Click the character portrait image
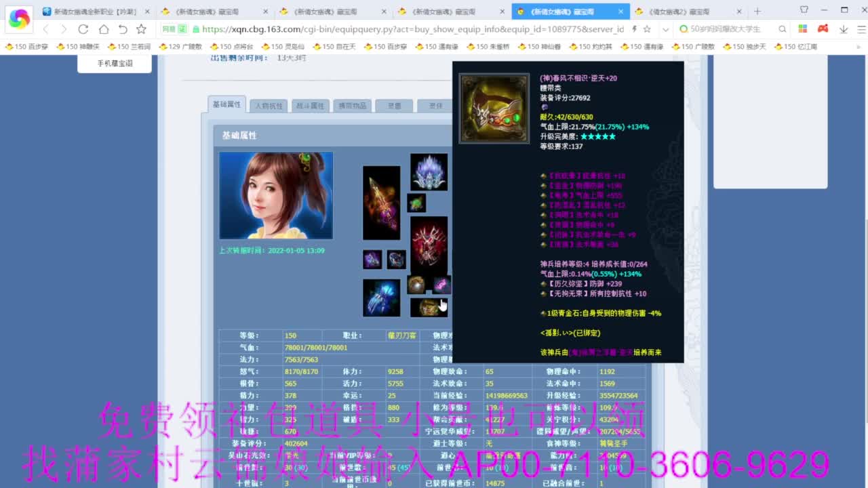Screen dimensions: 868x488 276,195
